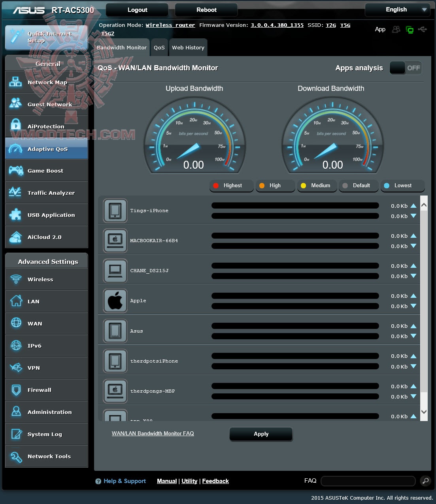Switch to QoS tab
The width and height of the screenshot is (436, 504).
pos(159,47)
